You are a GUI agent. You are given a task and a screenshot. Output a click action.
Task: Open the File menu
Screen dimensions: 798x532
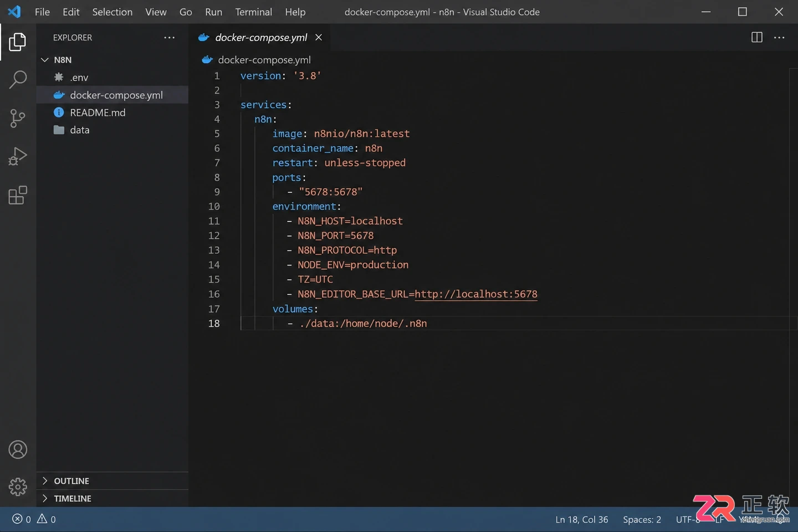point(42,12)
